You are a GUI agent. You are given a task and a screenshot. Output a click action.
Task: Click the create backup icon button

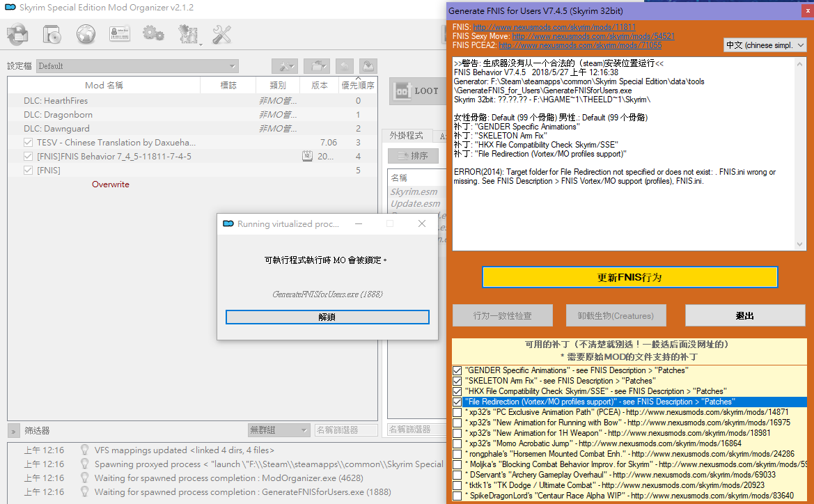click(368, 66)
